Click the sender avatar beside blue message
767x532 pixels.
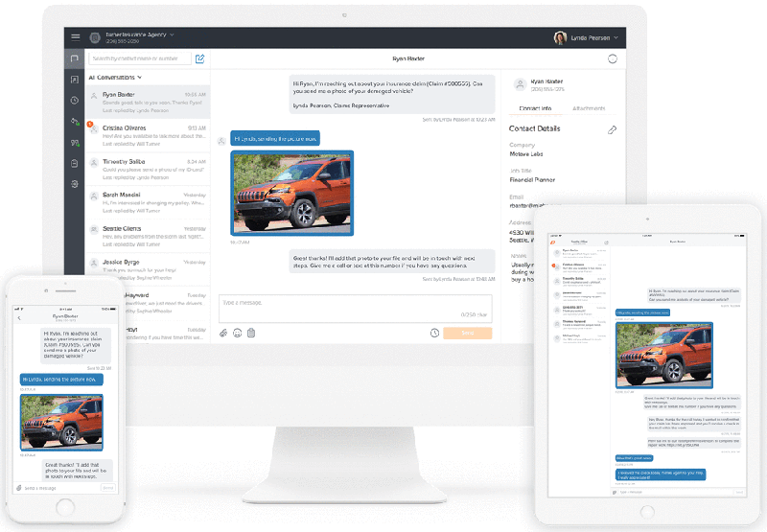(221, 141)
